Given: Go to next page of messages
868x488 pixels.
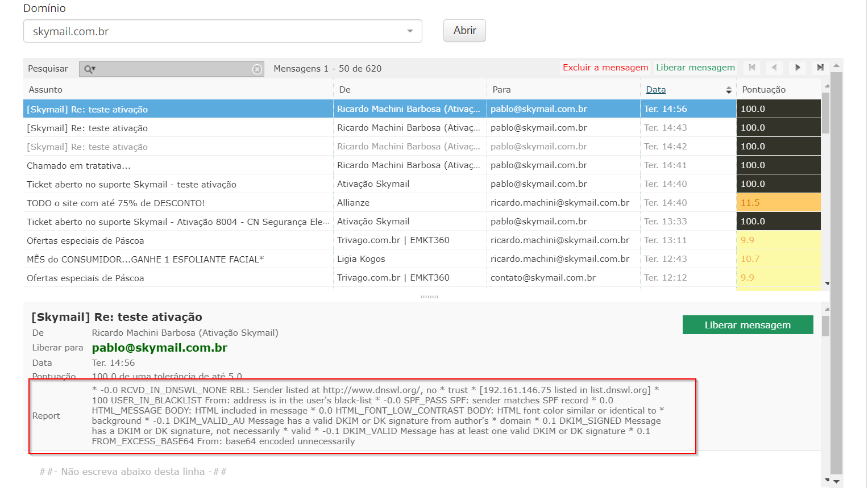Looking at the screenshot, I should click(x=798, y=68).
